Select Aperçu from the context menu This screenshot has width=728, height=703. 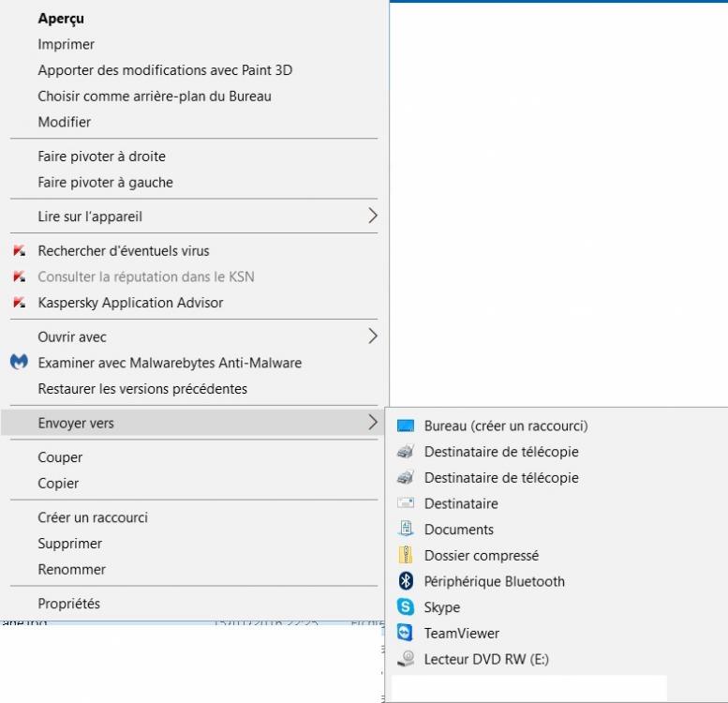click(x=61, y=18)
